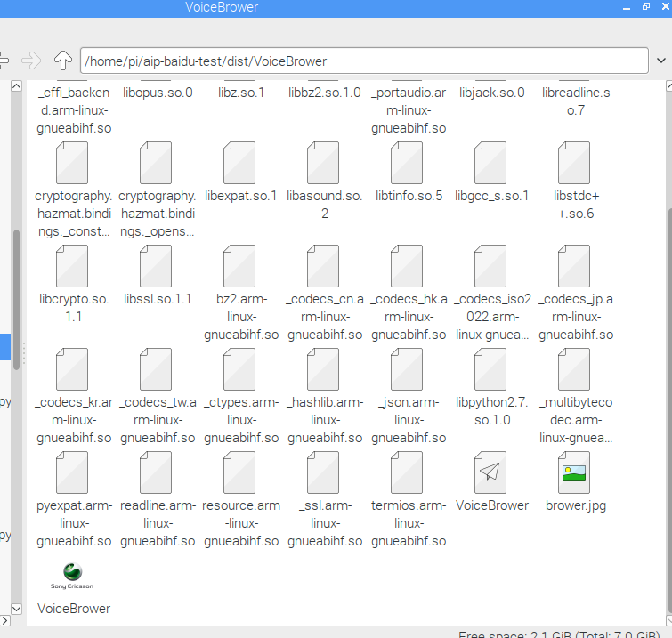Viewport: 672px width, 638px height.
Task: Select the _codecs_cn file icon
Action: pos(323,267)
